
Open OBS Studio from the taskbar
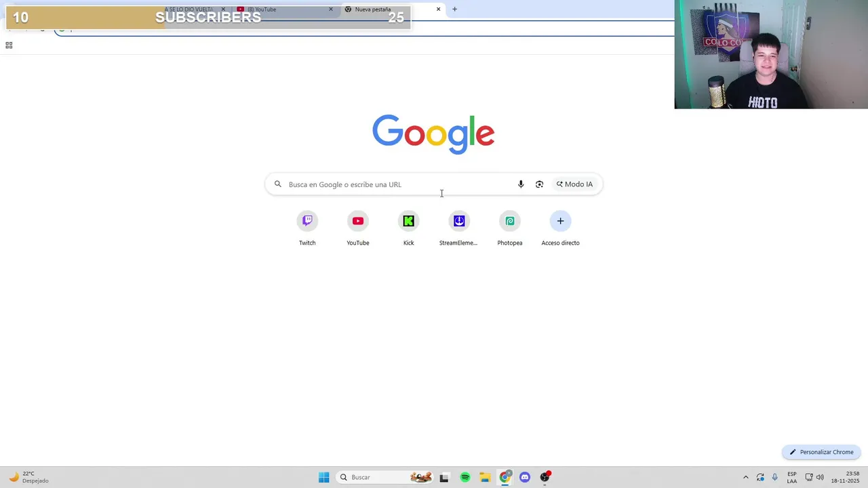click(545, 477)
